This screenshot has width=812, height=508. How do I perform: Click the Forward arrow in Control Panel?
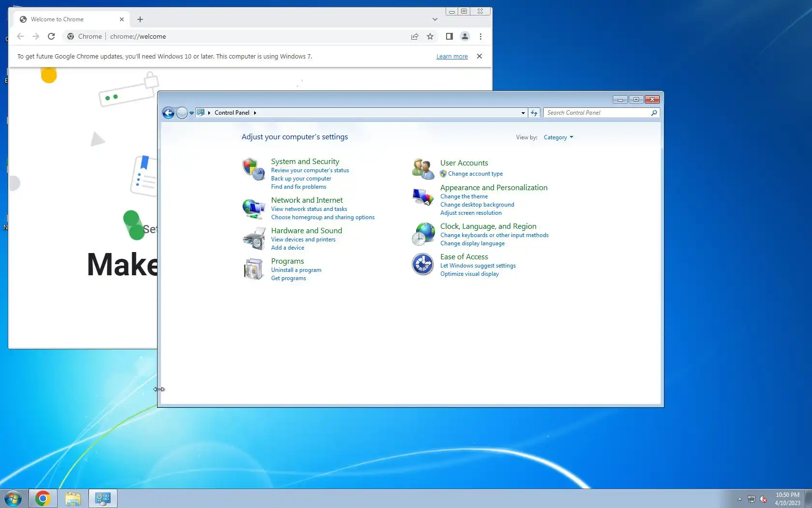182,113
